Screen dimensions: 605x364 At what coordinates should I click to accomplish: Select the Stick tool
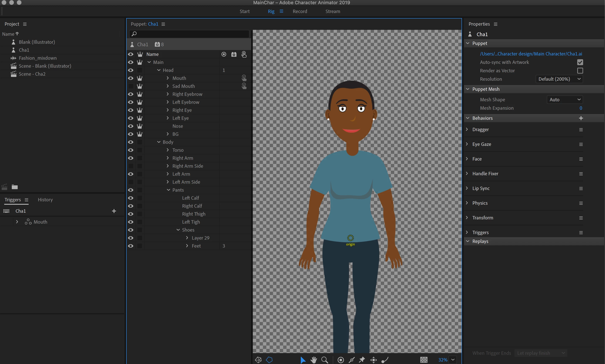352,360
